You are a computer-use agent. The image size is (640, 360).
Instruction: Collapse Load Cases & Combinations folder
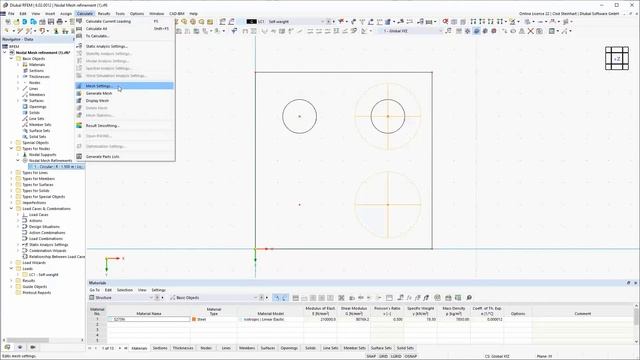(11, 209)
